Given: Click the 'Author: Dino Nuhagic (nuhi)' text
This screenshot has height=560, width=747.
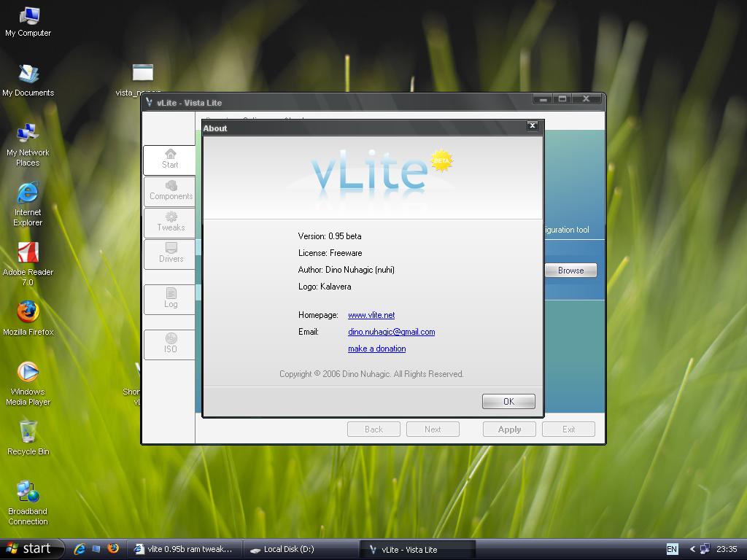Looking at the screenshot, I should tap(347, 270).
